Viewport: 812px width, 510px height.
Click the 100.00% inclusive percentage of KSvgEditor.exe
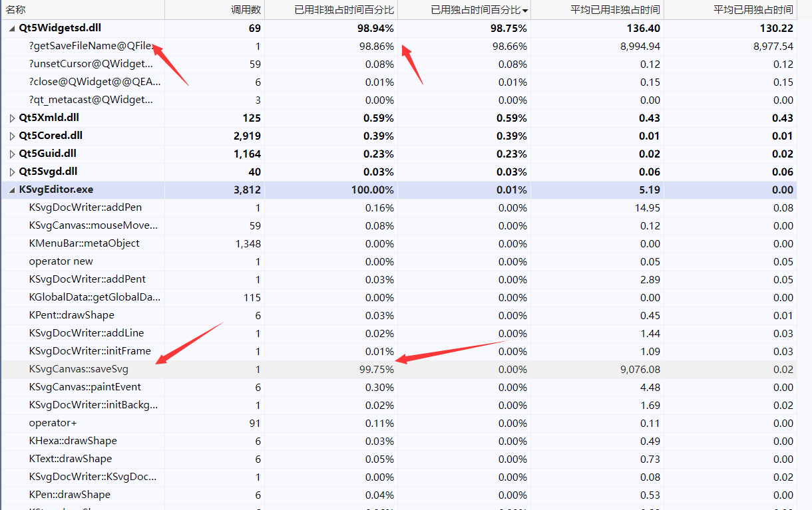pos(373,190)
